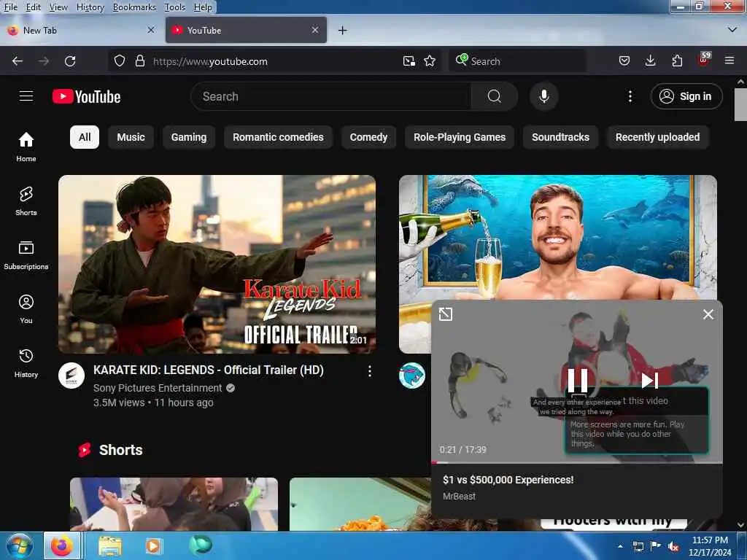Click into the YouTube search field
The width and height of the screenshot is (747, 560).
point(331,97)
